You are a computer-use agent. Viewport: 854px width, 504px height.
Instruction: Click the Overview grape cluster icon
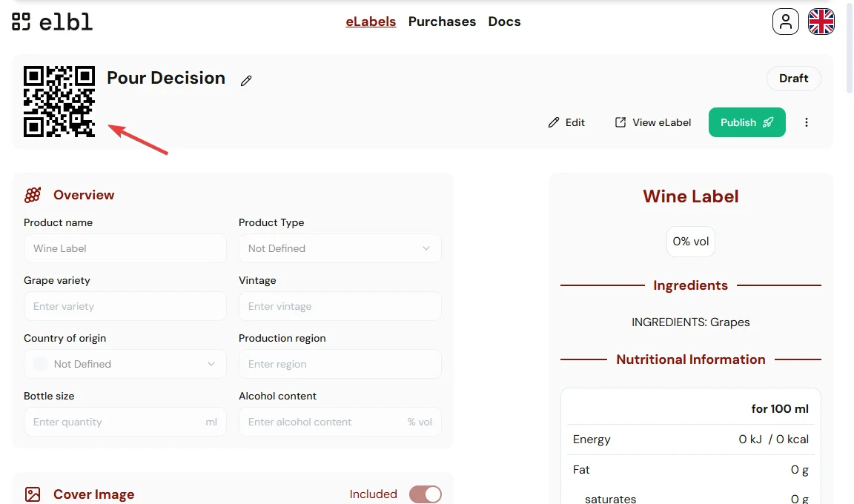tap(33, 195)
